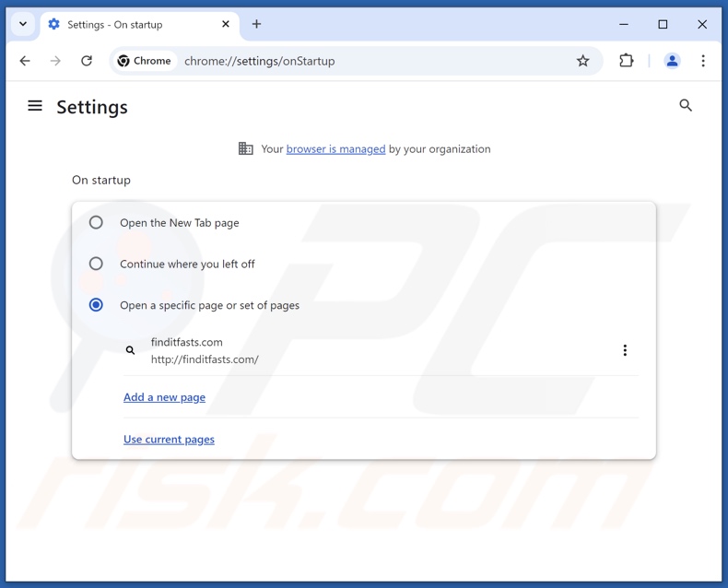Open the 'browser is managed' link
Viewport: 728px width, 588px height.
click(x=335, y=149)
